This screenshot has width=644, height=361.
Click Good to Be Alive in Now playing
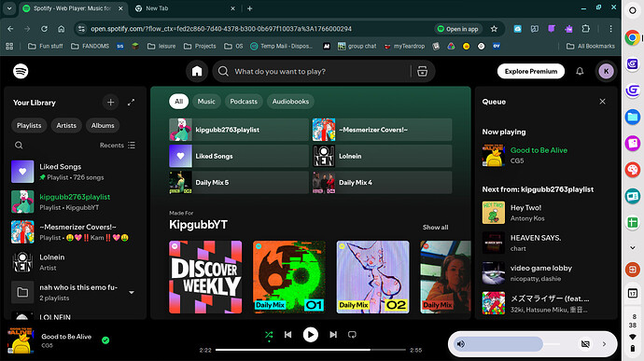pos(539,150)
